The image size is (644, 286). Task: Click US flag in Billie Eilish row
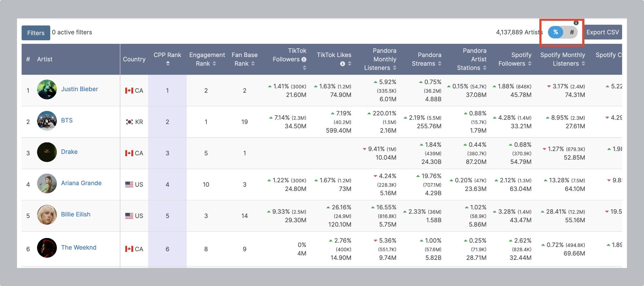click(x=129, y=216)
